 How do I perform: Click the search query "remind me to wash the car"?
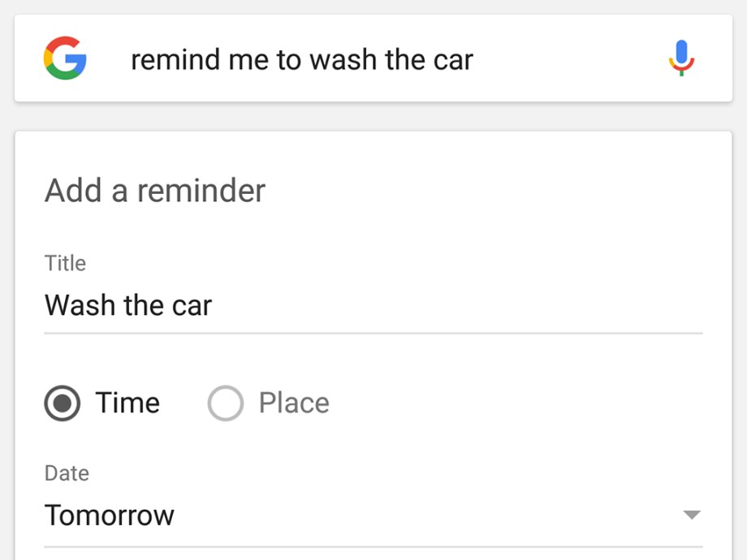point(301,58)
